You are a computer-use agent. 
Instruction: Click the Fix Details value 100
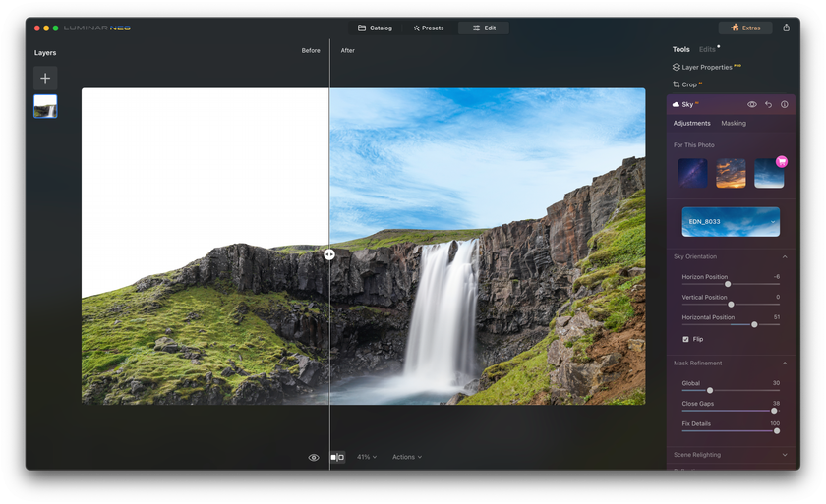pyautogui.click(x=775, y=423)
